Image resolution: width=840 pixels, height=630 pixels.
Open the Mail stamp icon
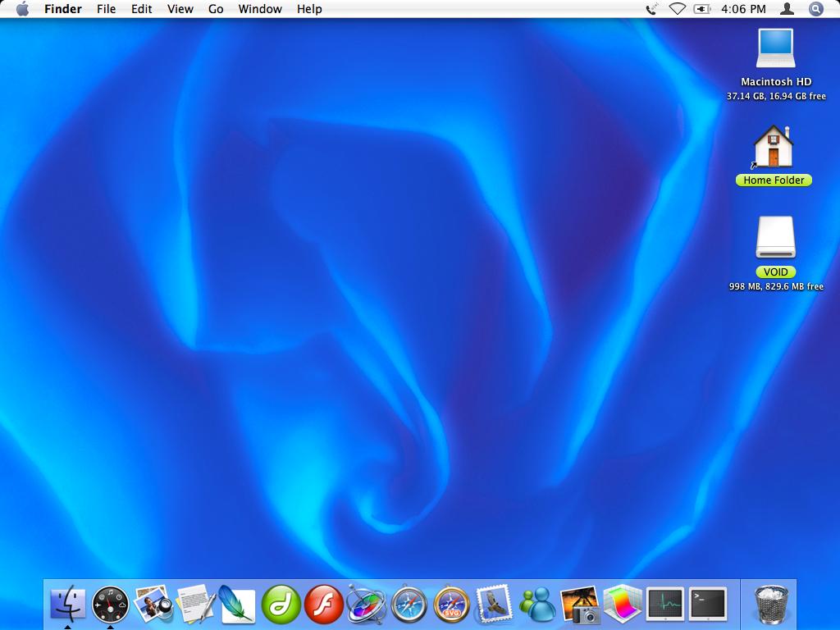pos(494,605)
